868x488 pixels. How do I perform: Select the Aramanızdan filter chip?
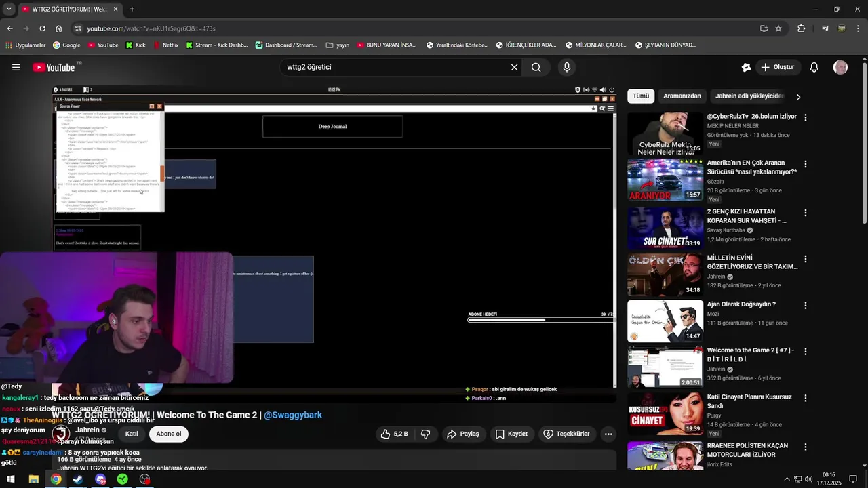click(682, 96)
